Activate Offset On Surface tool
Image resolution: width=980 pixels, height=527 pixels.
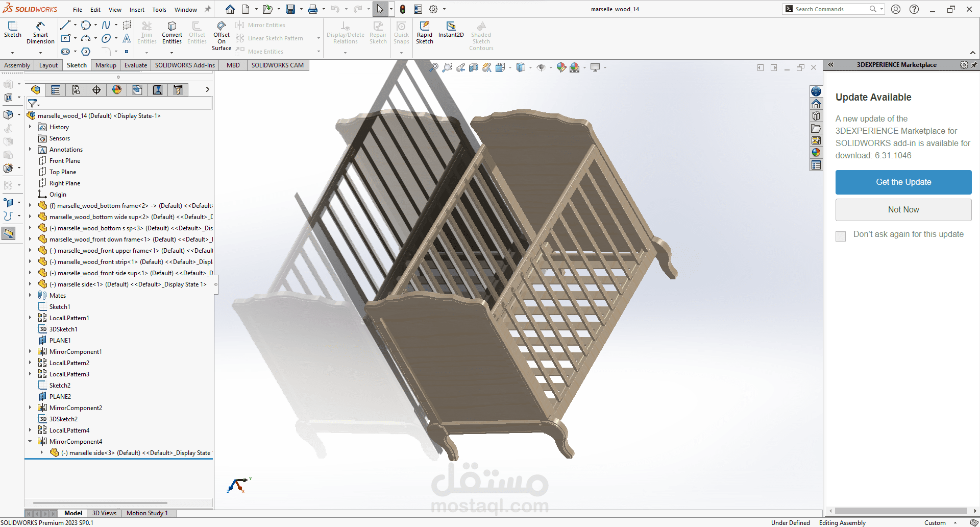pyautogui.click(x=222, y=35)
